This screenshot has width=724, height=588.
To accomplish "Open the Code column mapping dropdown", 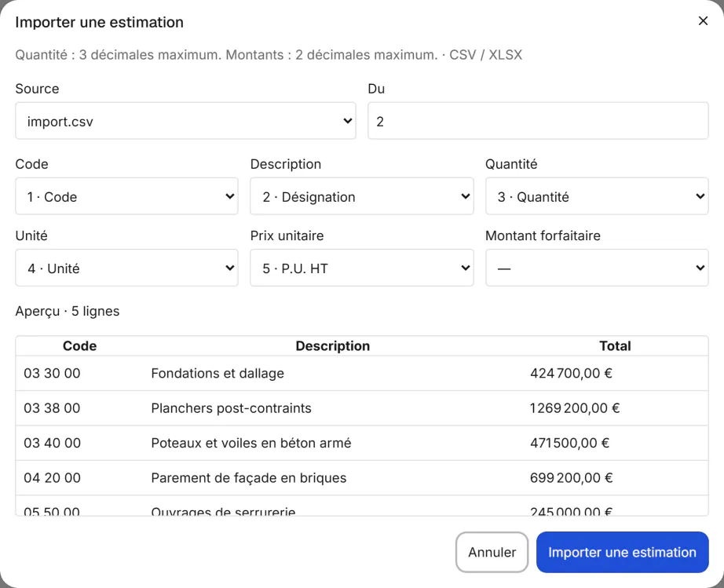I will (x=126, y=196).
